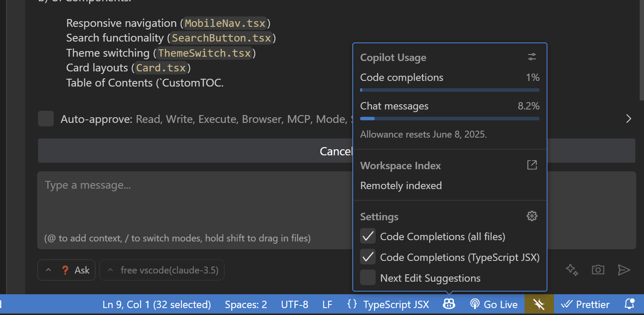Click the camera screenshot icon
Viewport: 644px width, 315px height.
pos(598,270)
